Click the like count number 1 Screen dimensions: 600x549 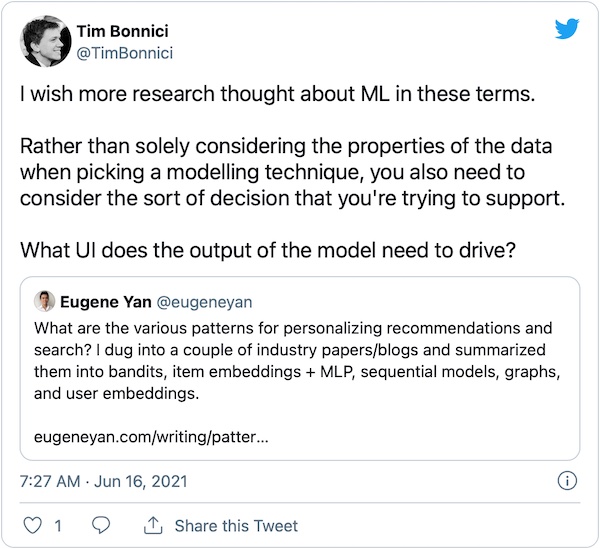pyautogui.click(x=58, y=525)
